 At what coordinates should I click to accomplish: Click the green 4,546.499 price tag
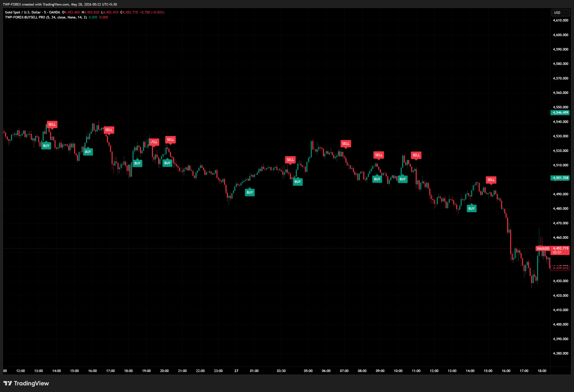(560, 113)
